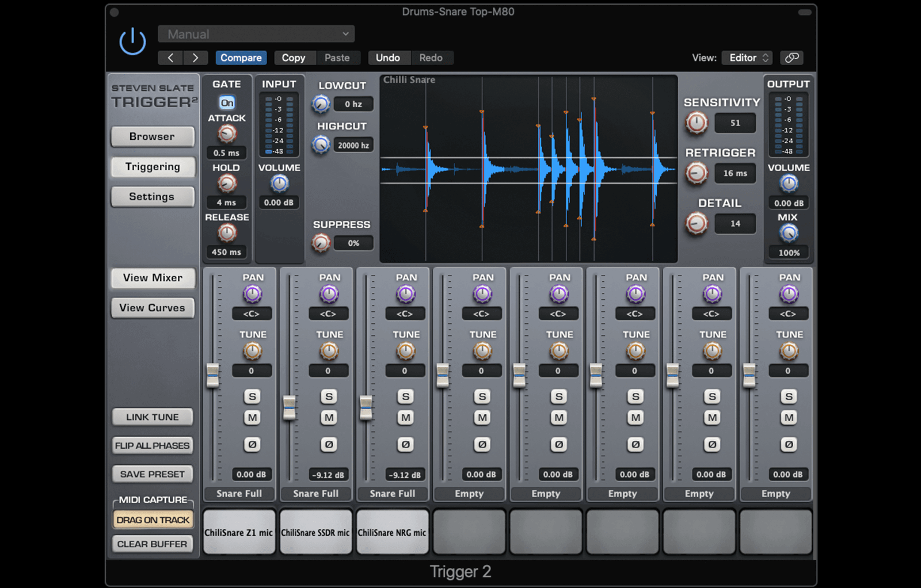Solo the ChiliSnare Z1 mic channel

coord(252,396)
